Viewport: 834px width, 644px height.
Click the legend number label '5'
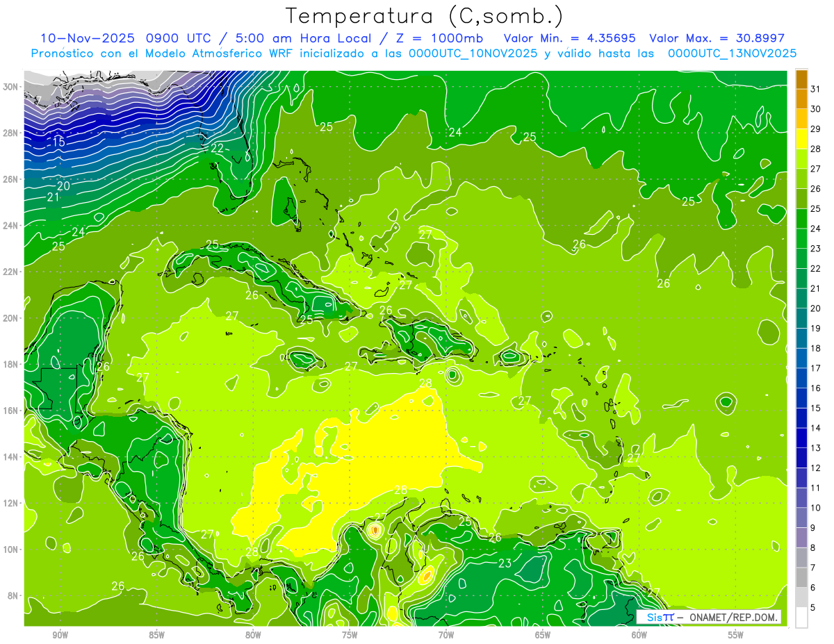813,607
